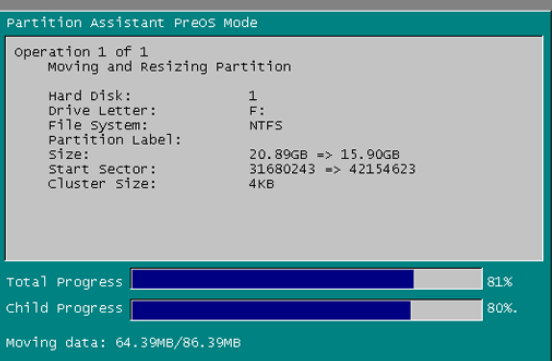Click the 'Moving and Resizing Partition' text
The image size is (552, 361).
169,67
